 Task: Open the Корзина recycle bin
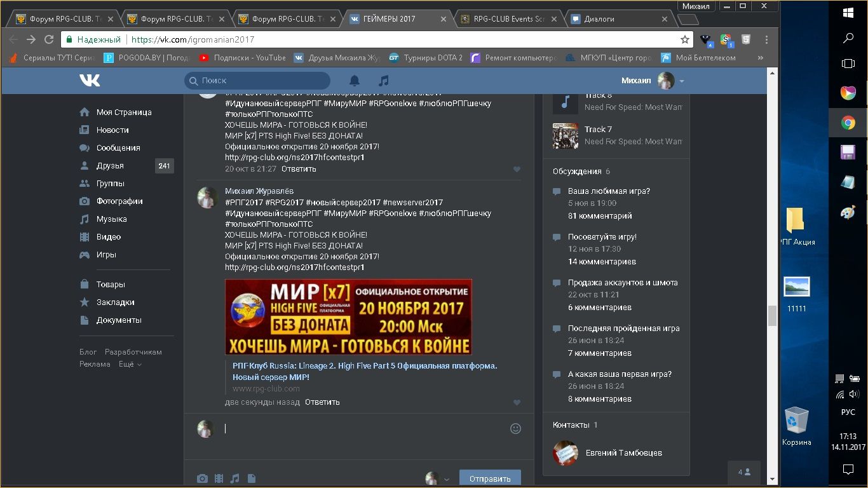click(796, 427)
